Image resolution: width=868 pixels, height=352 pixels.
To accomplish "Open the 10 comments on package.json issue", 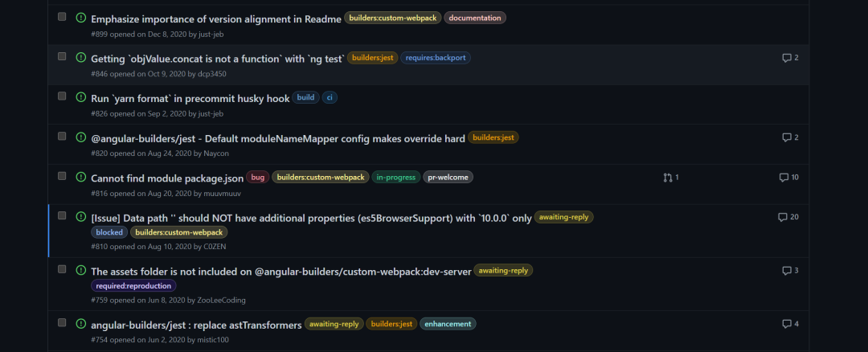I will 789,178.
